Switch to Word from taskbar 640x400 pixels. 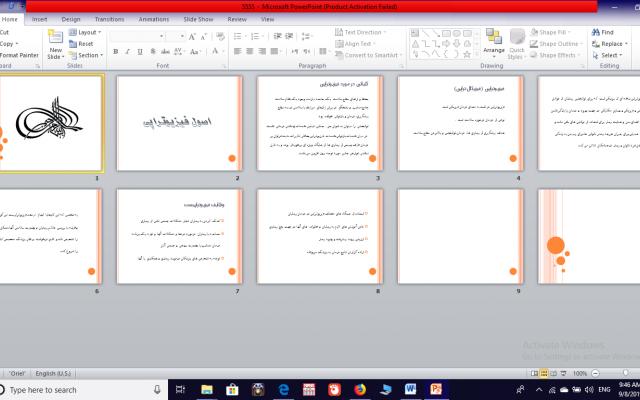(411, 390)
